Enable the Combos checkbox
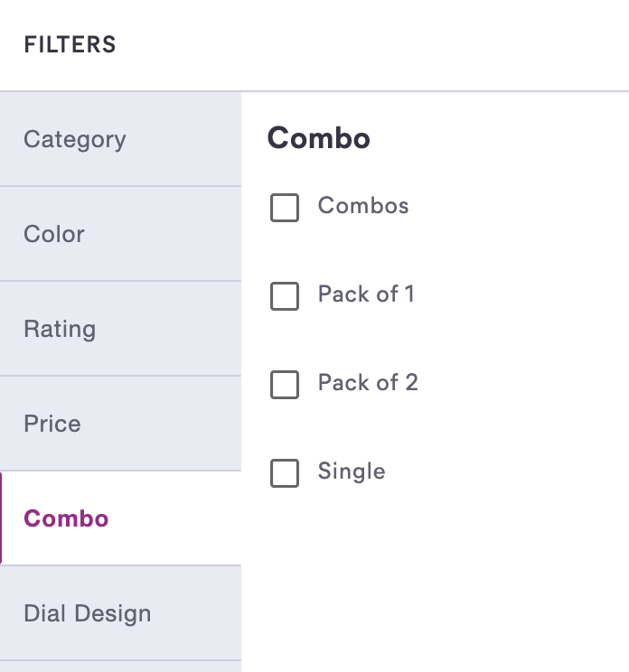 click(285, 208)
